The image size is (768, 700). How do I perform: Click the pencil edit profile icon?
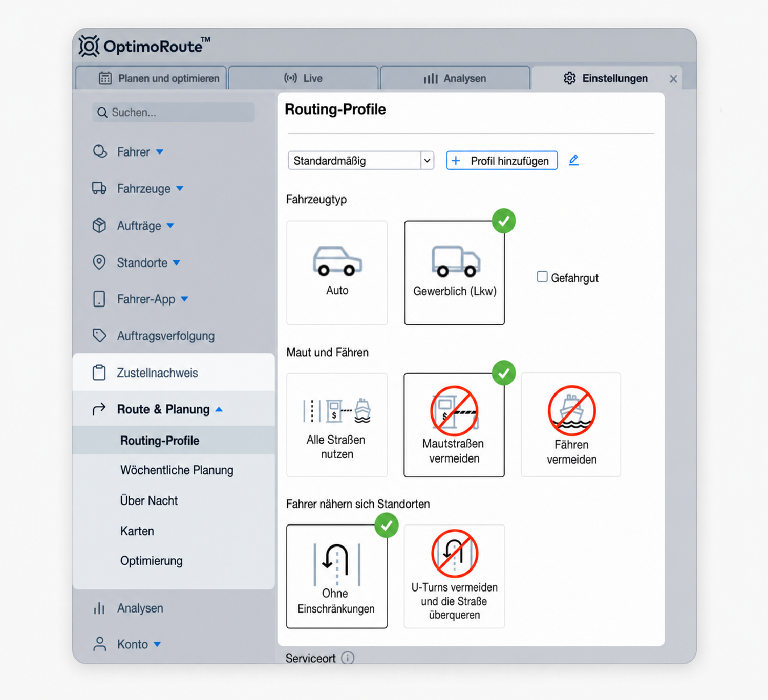point(574,160)
